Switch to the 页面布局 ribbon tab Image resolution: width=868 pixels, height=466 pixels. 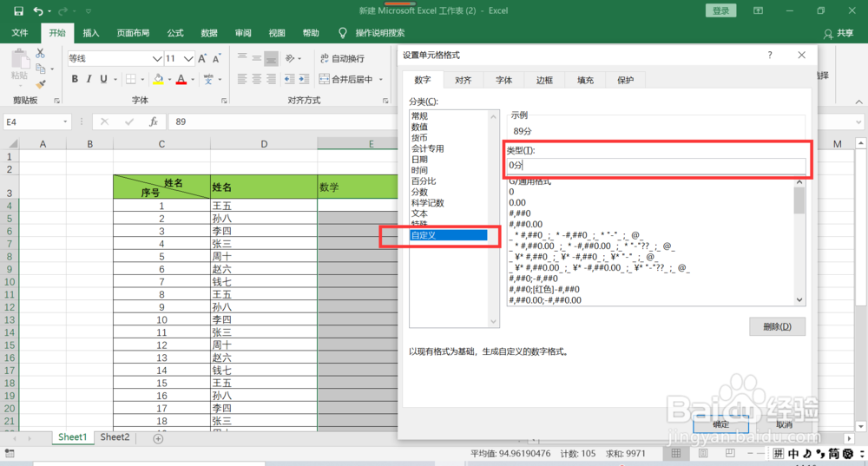(133, 33)
